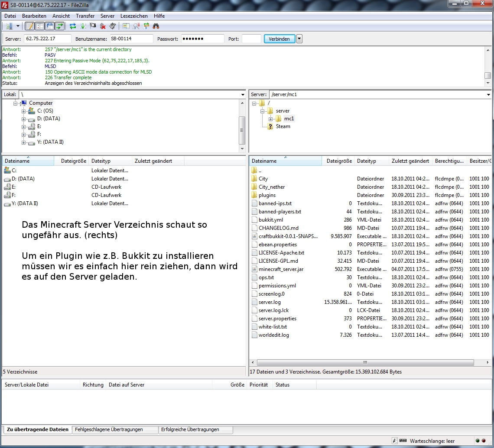
Task: Toggle the transfer queue display
Action: point(59,26)
